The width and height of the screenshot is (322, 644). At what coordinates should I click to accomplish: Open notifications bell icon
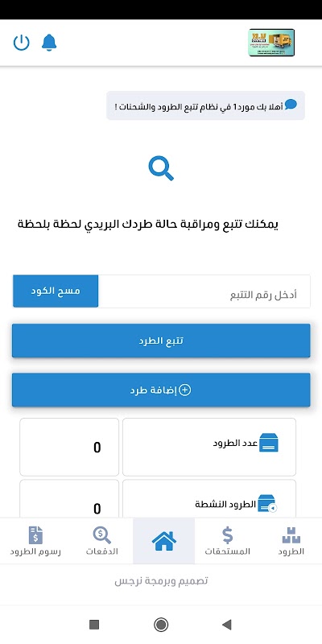coord(49,43)
